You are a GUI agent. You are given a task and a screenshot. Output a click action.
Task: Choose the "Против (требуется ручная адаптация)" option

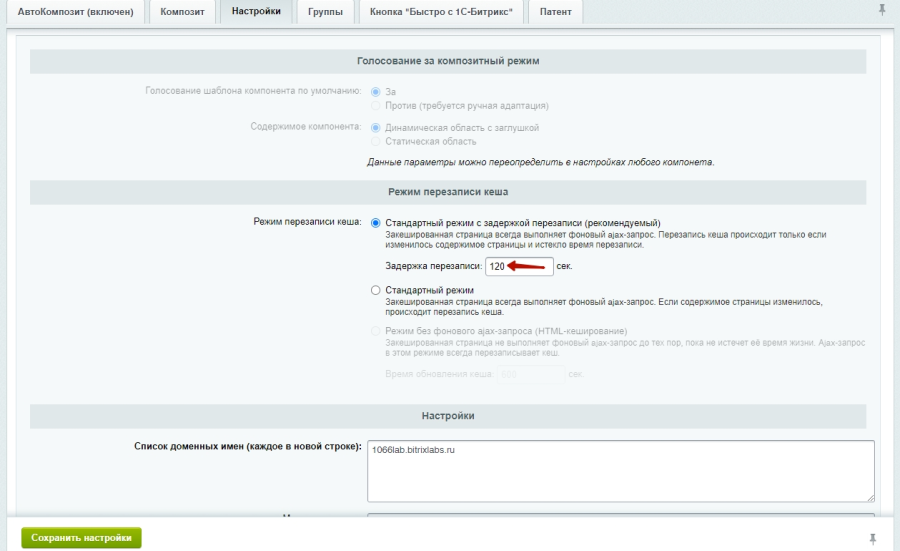click(376, 105)
